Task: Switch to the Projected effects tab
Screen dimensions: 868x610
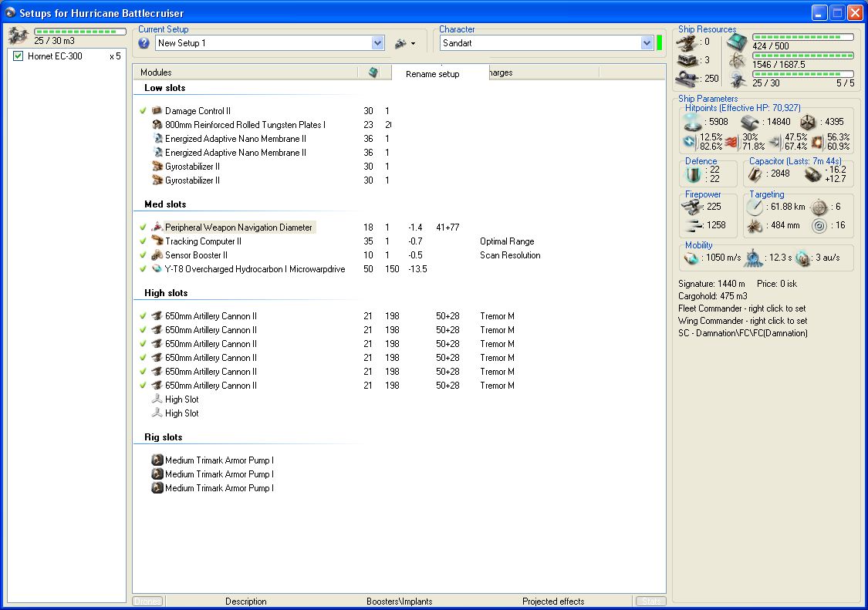Action: [x=553, y=602]
